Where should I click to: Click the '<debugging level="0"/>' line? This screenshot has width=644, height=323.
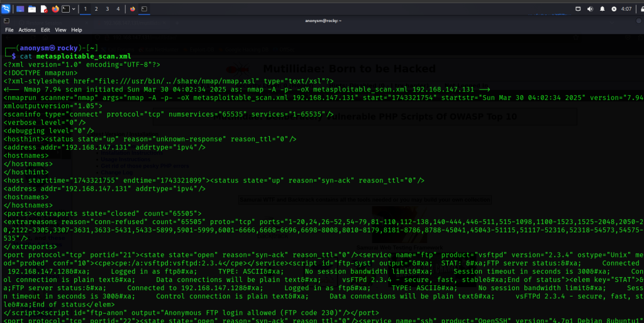point(48,131)
